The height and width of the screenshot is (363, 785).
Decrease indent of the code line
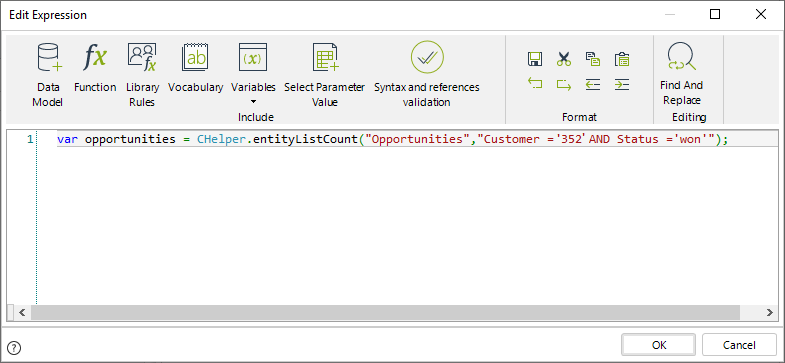click(593, 84)
